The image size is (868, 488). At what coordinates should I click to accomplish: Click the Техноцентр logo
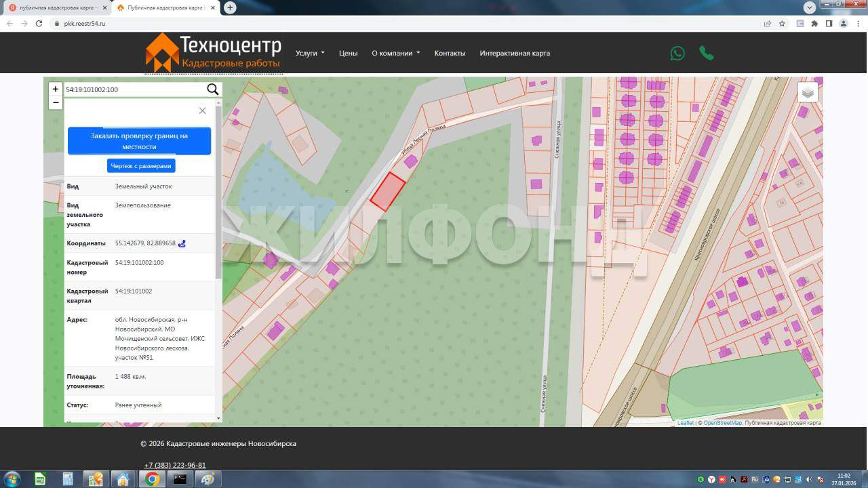click(x=214, y=53)
